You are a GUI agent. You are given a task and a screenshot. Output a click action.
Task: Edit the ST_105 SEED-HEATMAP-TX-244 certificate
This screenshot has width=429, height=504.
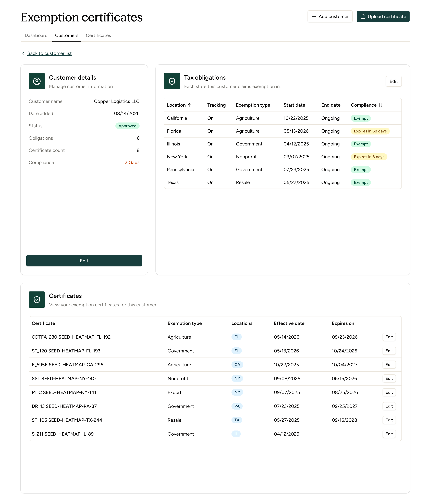pos(389,420)
